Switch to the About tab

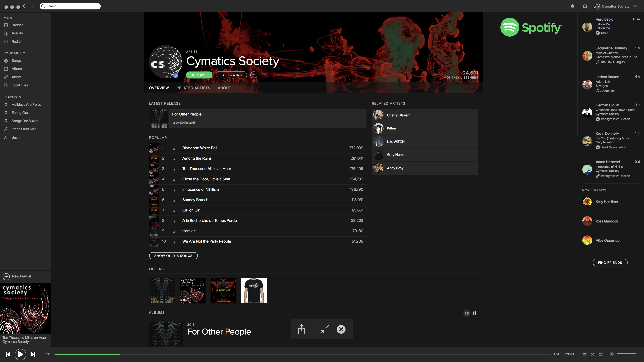click(x=225, y=88)
